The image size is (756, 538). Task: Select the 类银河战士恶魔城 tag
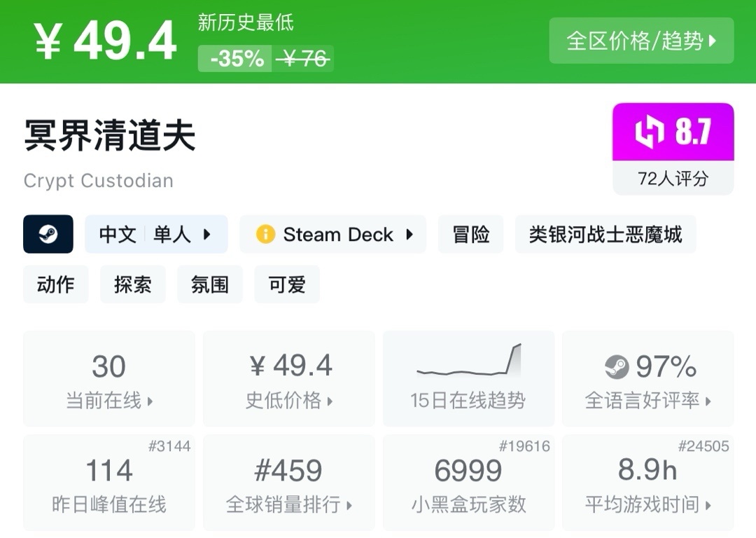[x=605, y=234]
